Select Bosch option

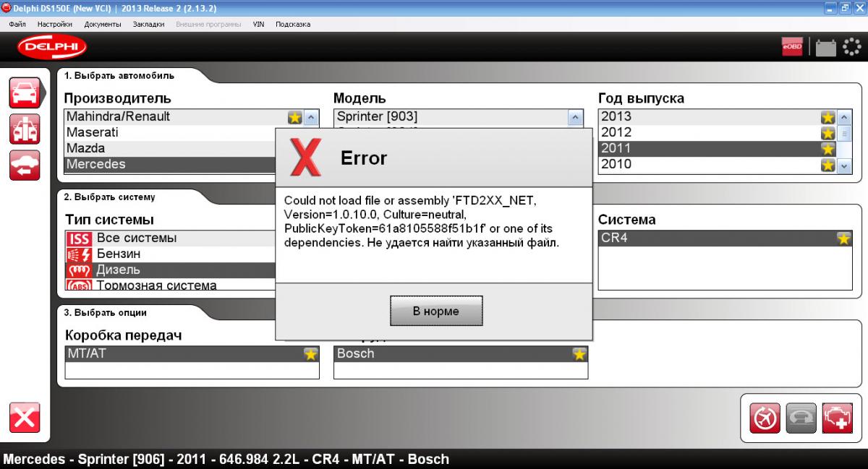pyautogui.click(x=461, y=353)
